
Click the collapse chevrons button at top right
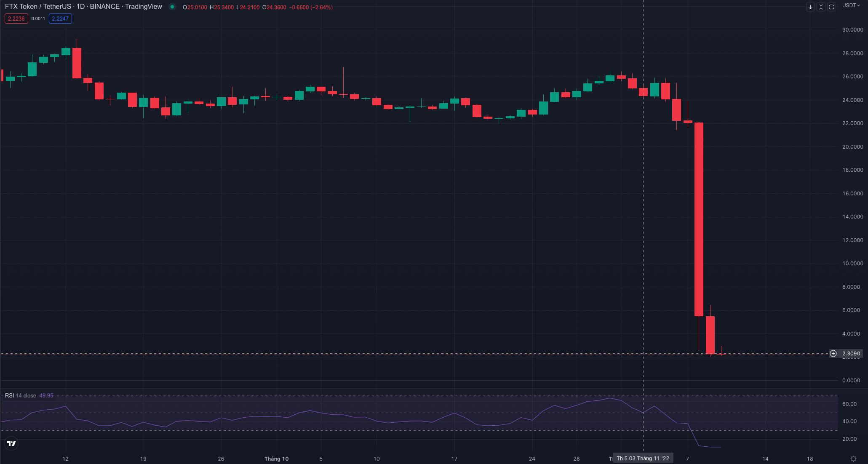[x=821, y=7]
